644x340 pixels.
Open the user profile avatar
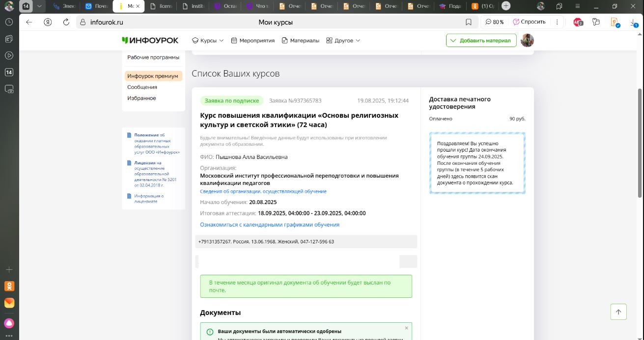coord(527,40)
